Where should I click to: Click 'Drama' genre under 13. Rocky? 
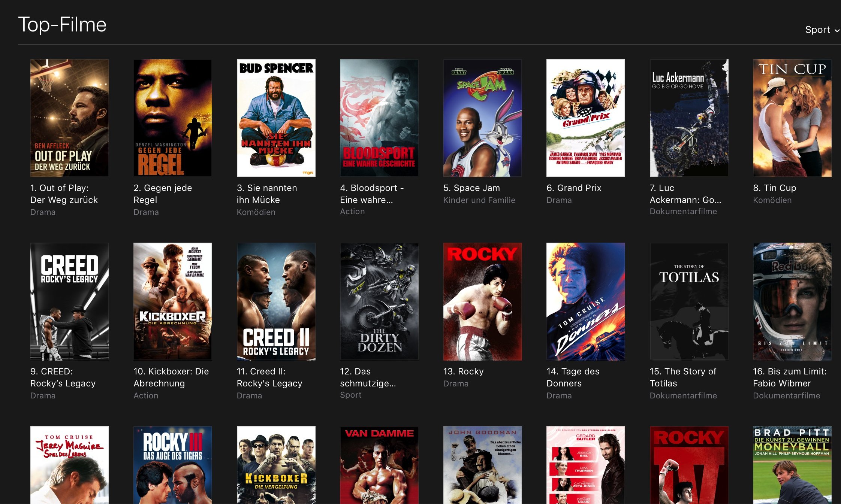(x=456, y=384)
